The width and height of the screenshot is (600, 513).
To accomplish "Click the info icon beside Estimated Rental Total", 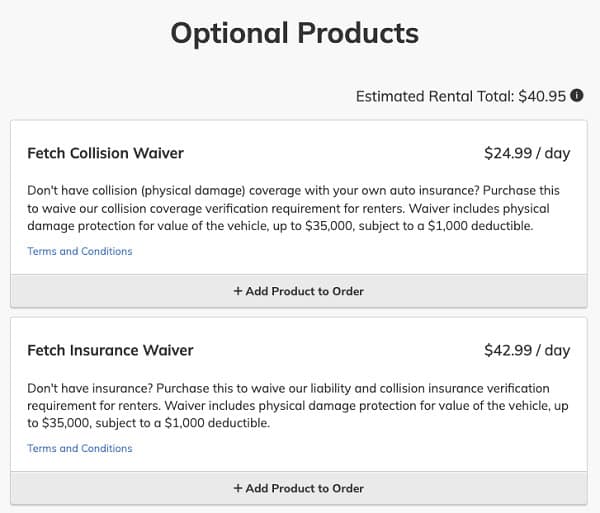I will pos(577,95).
